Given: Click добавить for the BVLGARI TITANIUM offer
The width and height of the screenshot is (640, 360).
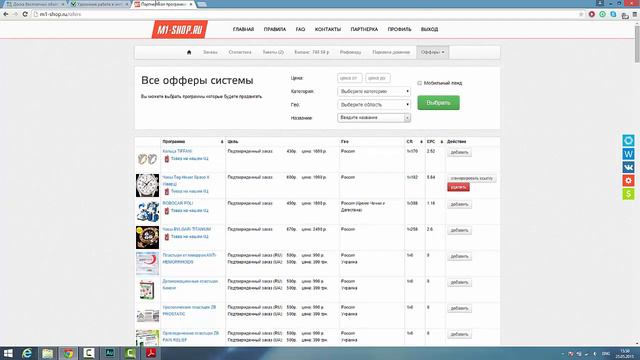Looking at the screenshot, I should [459, 230].
